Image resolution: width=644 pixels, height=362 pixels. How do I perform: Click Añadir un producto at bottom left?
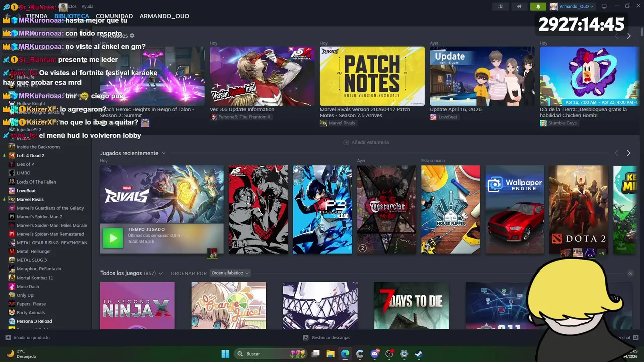coord(28,338)
